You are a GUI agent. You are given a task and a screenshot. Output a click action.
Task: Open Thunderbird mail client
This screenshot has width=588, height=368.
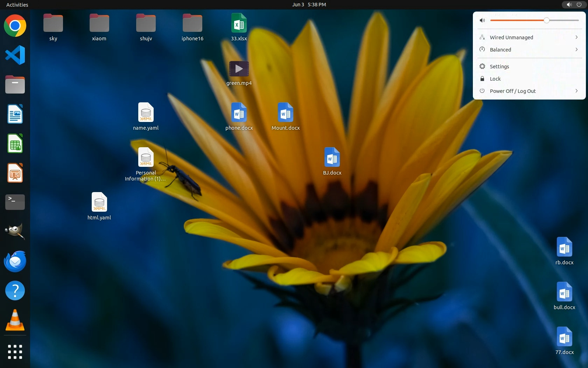[15, 261]
